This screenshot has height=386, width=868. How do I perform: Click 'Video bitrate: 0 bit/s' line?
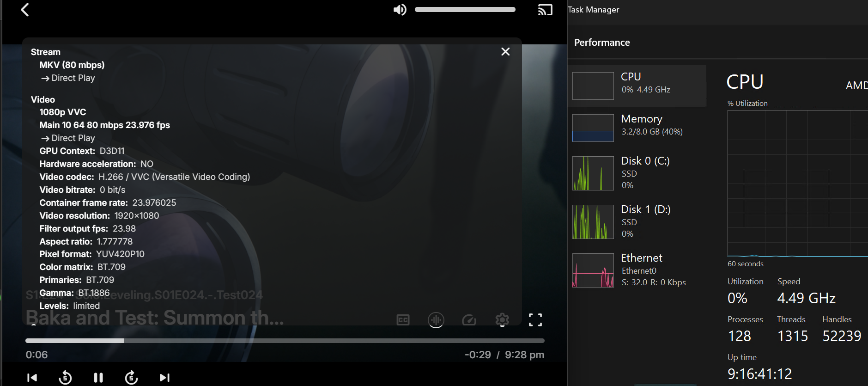(x=82, y=190)
